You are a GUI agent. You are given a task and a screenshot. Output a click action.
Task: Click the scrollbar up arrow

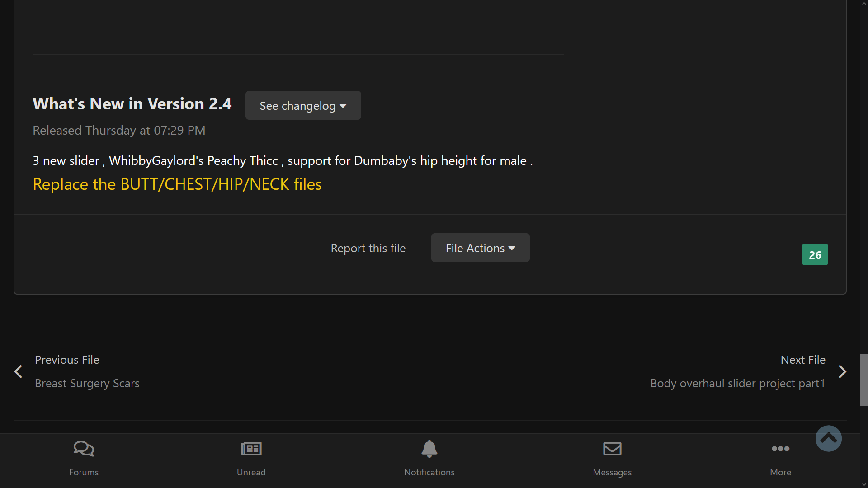[x=864, y=4]
